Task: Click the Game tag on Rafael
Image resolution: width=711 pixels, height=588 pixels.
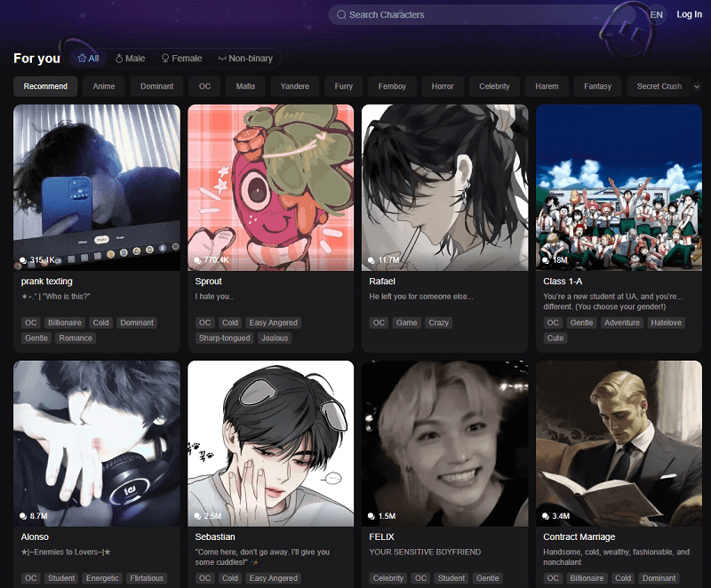Action: pos(407,322)
